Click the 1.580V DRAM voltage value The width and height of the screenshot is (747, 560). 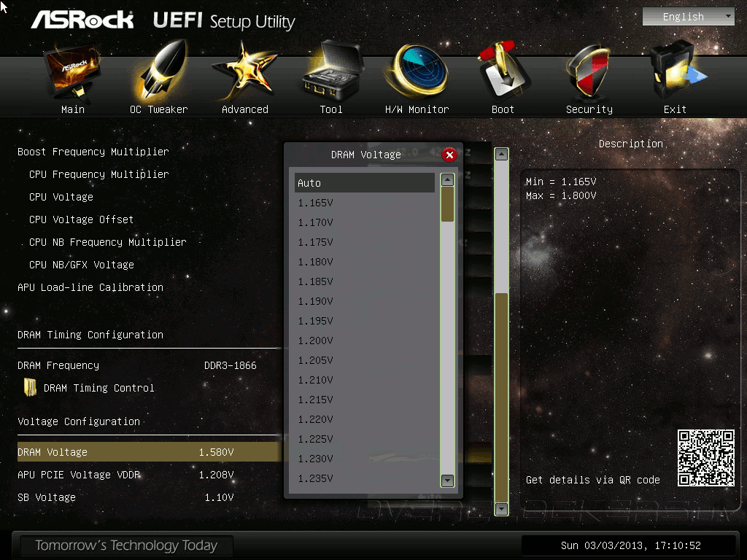(216, 452)
